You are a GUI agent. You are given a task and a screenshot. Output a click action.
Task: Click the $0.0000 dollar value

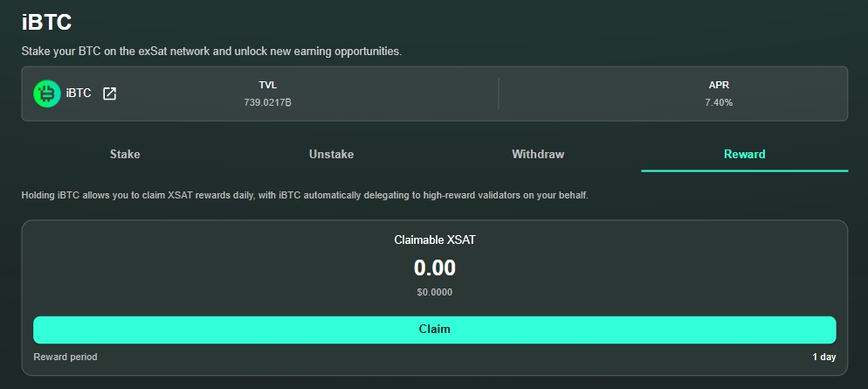(x=434, y=293)
